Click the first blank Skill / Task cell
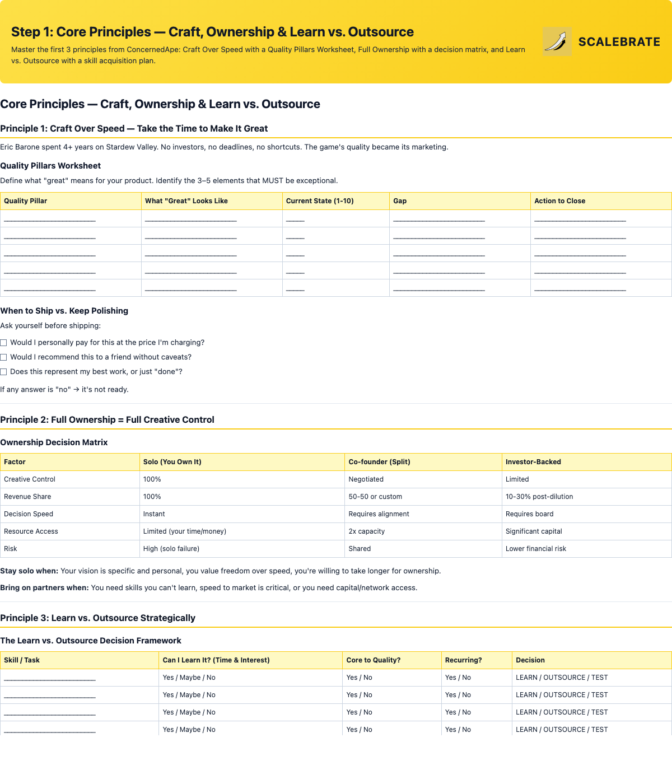Viewport: 672px width, 784px height. pyautogui.click(x=80, y=678)
